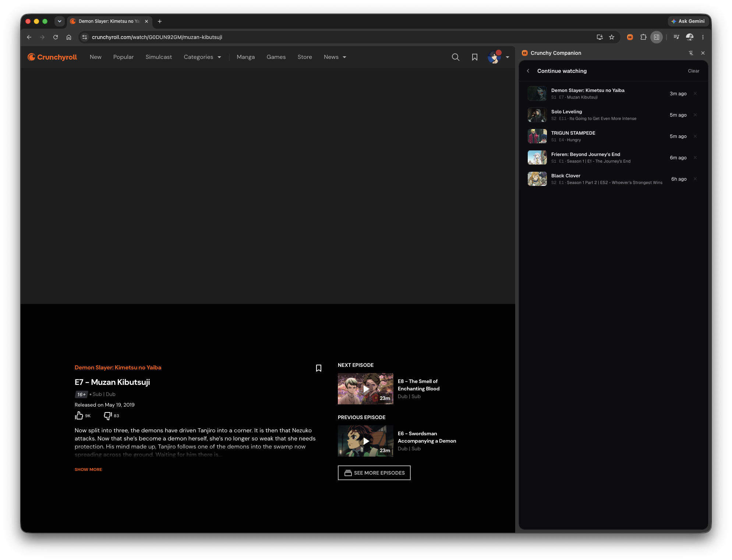Screen dimensions: 732x560
Task: View site information icon in address bar
Action: tap(85, 37)
